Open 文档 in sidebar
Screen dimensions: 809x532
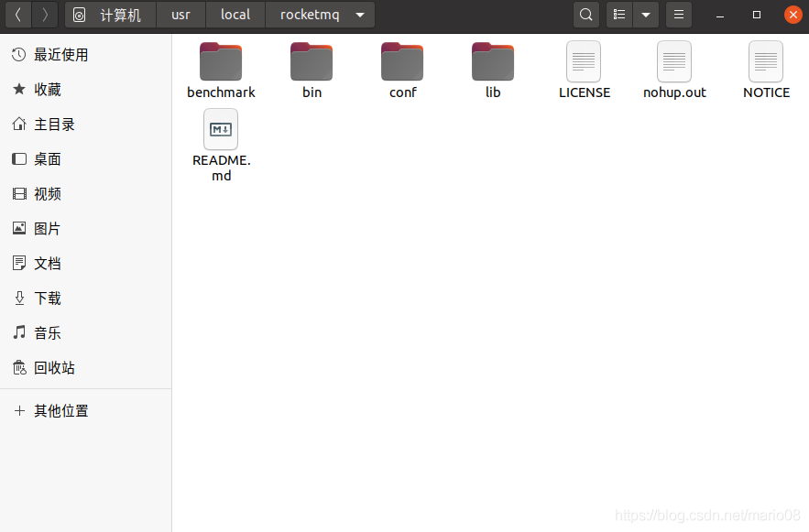pyautogui.click(x=85, y=264)
